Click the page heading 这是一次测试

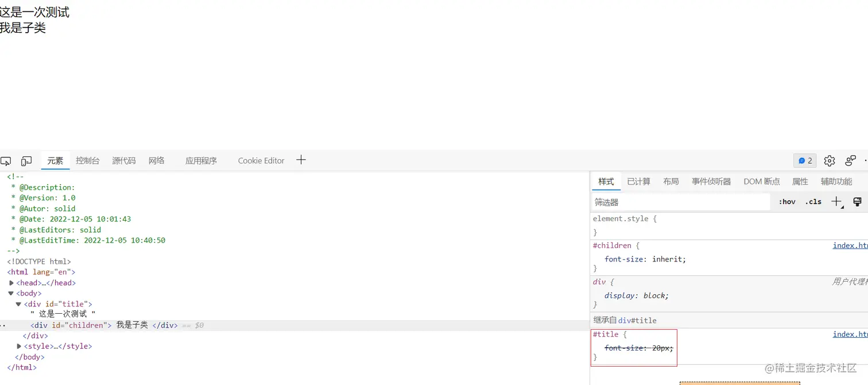click(x=34, y=12)
